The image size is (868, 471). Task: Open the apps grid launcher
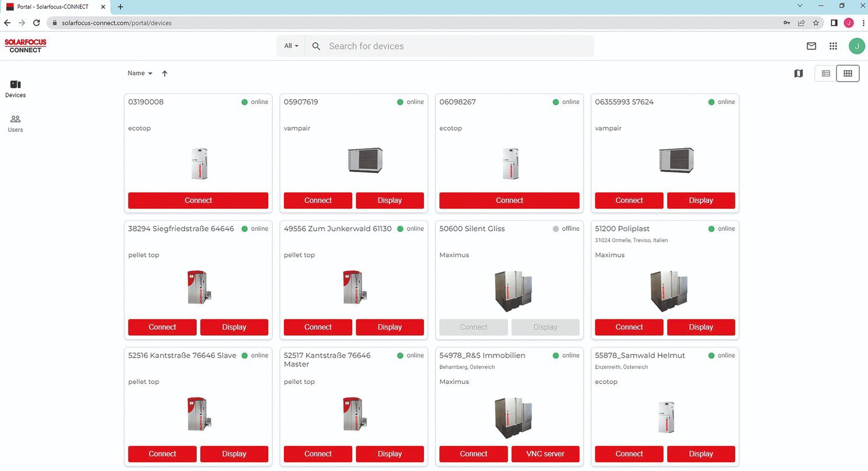pos(834,46)
